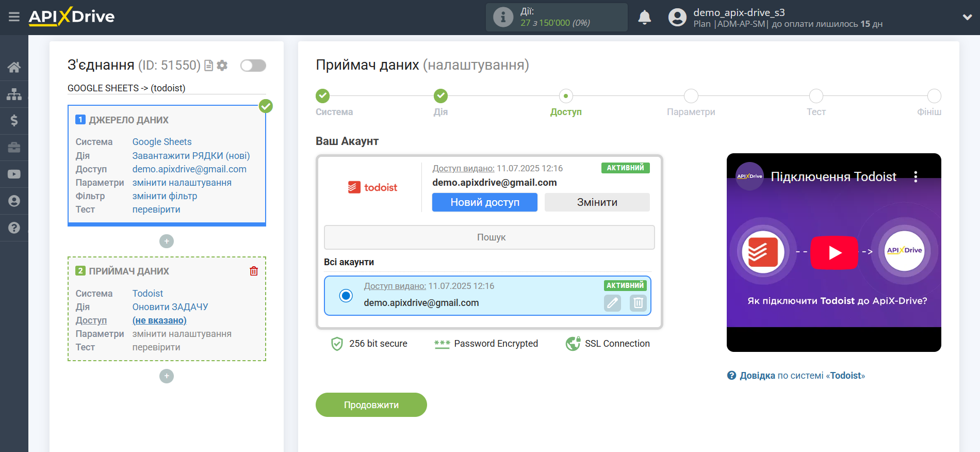This screenshot has height=452, width=980.
Task: Open Google Sheets system link
Action: pos(162,142)
